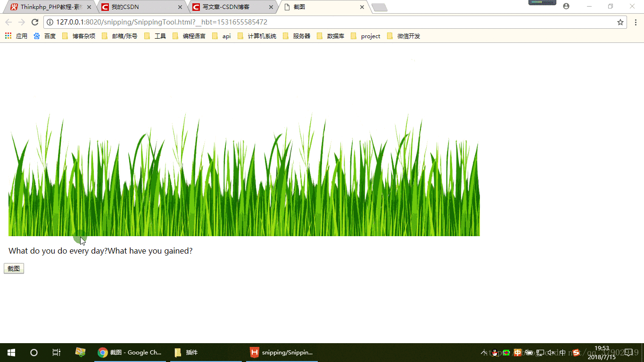View site information icon in address bar
644x362 pixels.
pyautogui.click(x=50, y=22)
